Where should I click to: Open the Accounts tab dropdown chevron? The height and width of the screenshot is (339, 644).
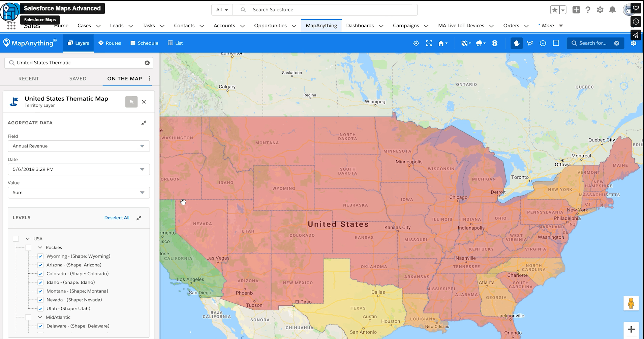point(242,26)
